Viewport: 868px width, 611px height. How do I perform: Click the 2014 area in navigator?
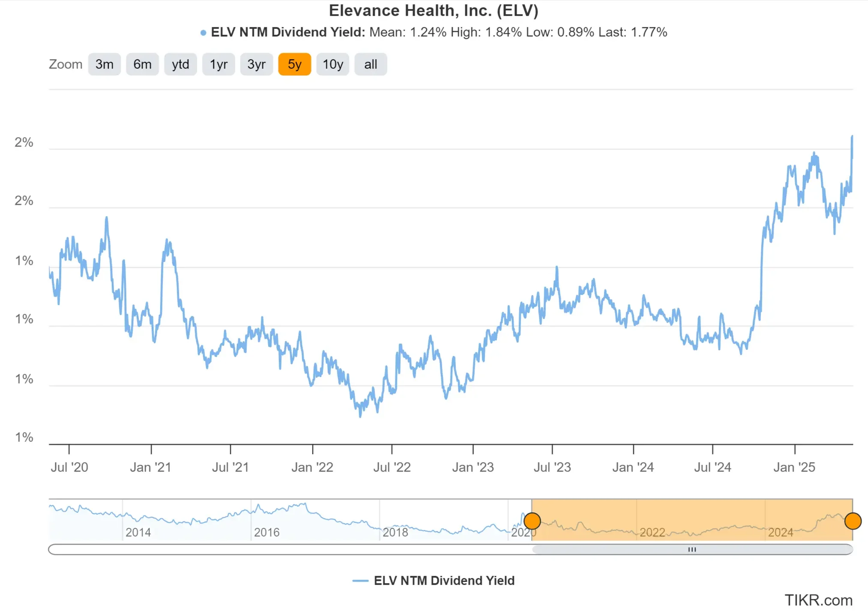tap(138, 532)
